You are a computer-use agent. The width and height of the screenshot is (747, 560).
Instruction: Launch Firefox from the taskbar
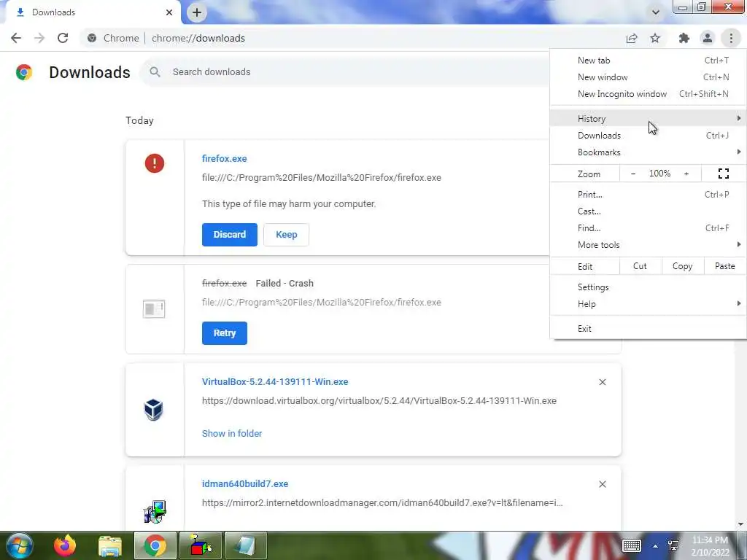tap(65, 545)
